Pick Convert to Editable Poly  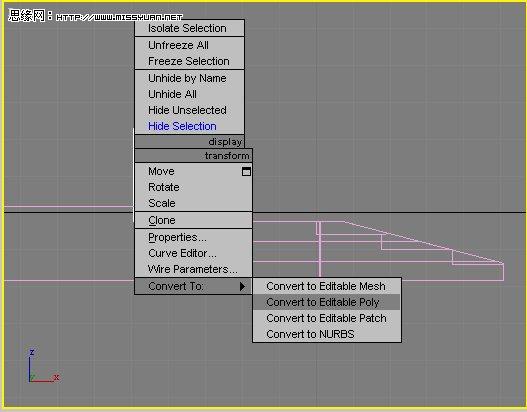pos(327,302)
